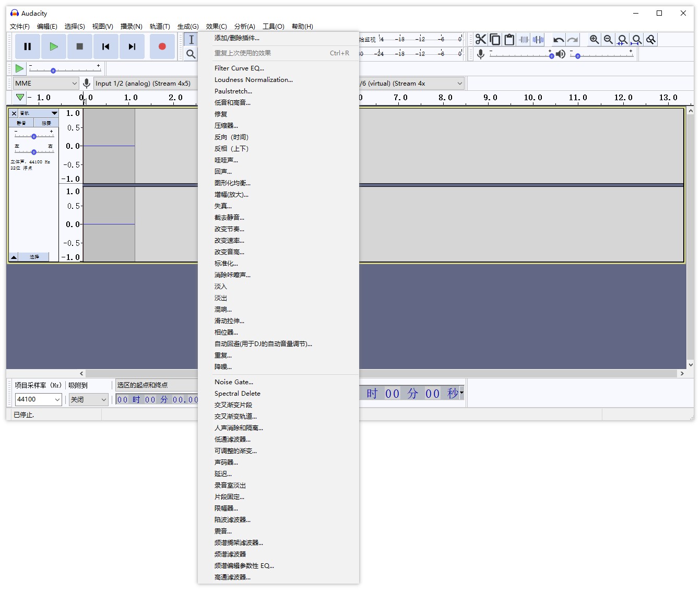Open the snap-to 关闭 dropdown
The height and width of the screenshot is (592, 700).
[89, 399]
